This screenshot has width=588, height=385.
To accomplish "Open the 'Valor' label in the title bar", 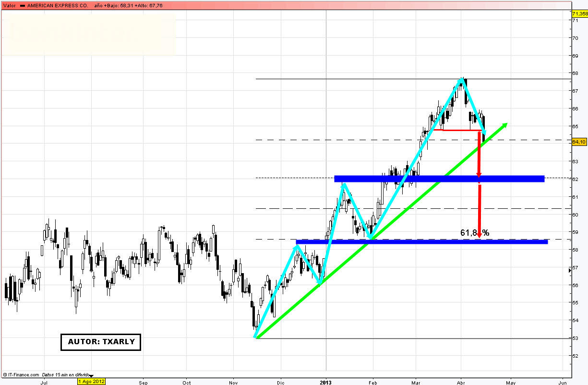I will tap(9, 5).
